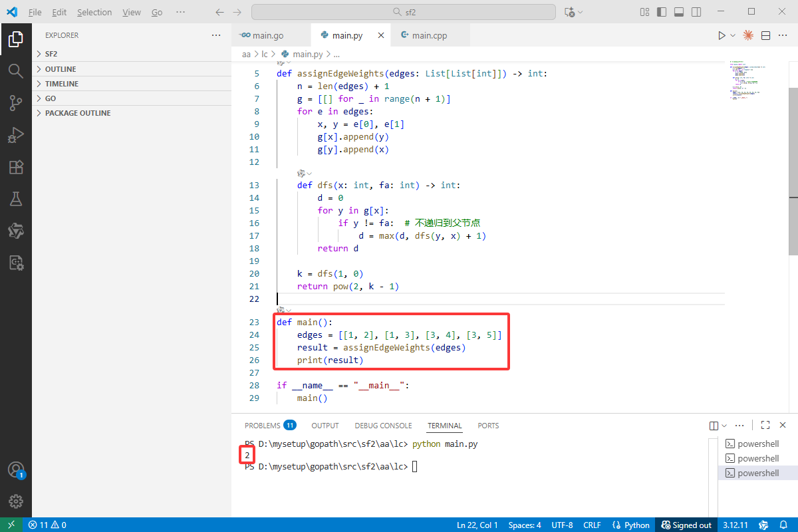This screenshot has height=532, width=798.
Task: Close the main.py tab
Action: [x=380, y=35]
